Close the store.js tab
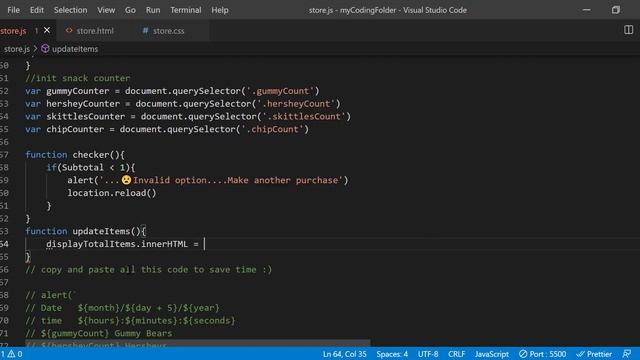 tap(47, 30)
